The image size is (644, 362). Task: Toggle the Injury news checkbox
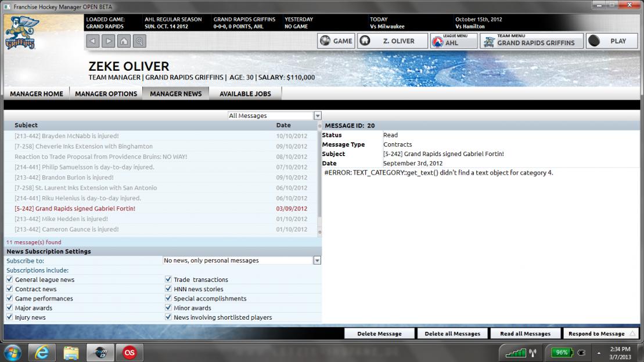coord(10,317)
